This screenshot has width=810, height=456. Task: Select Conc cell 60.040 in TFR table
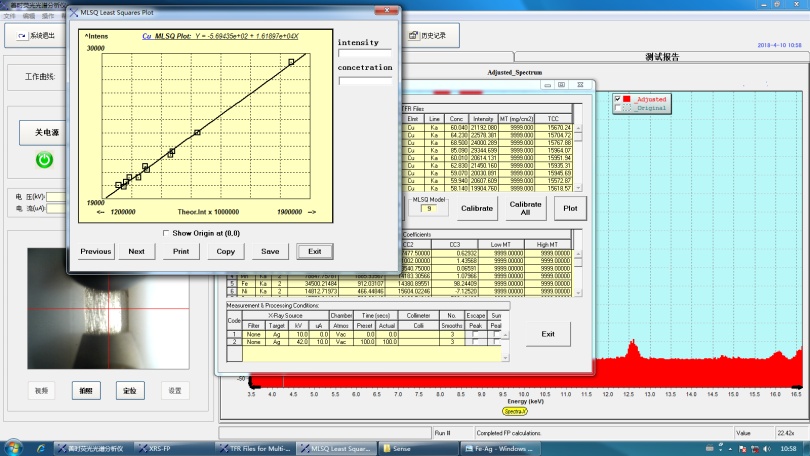point(456,127)
